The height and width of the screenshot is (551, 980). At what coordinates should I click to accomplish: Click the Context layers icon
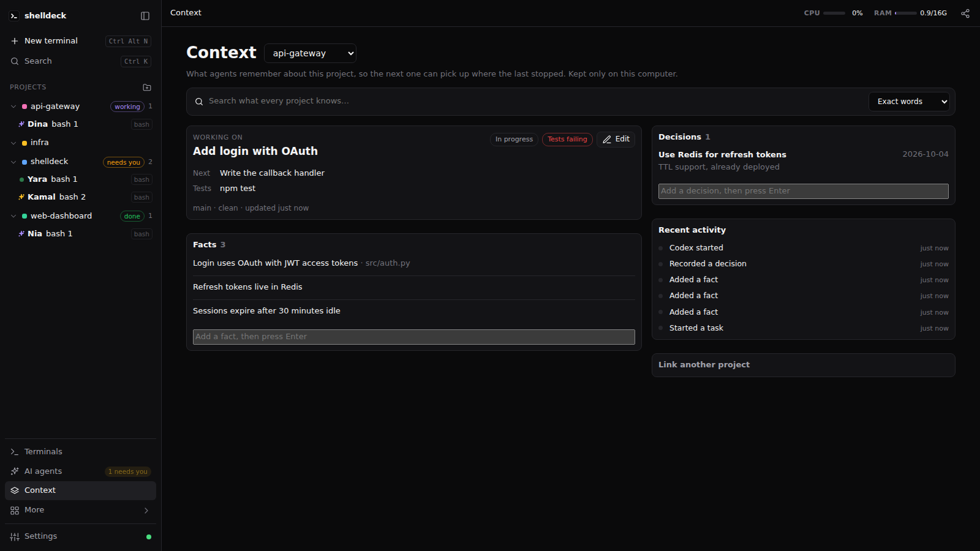tap(15, 490)
